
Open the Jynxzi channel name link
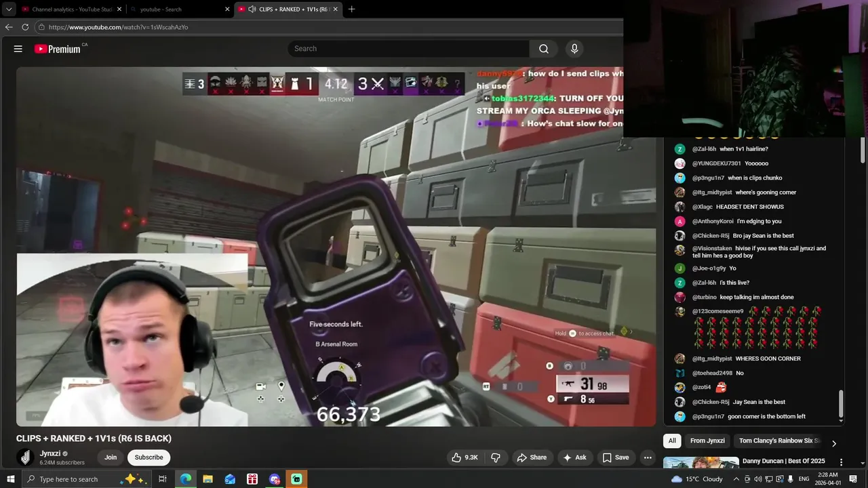tap(50, 453)
